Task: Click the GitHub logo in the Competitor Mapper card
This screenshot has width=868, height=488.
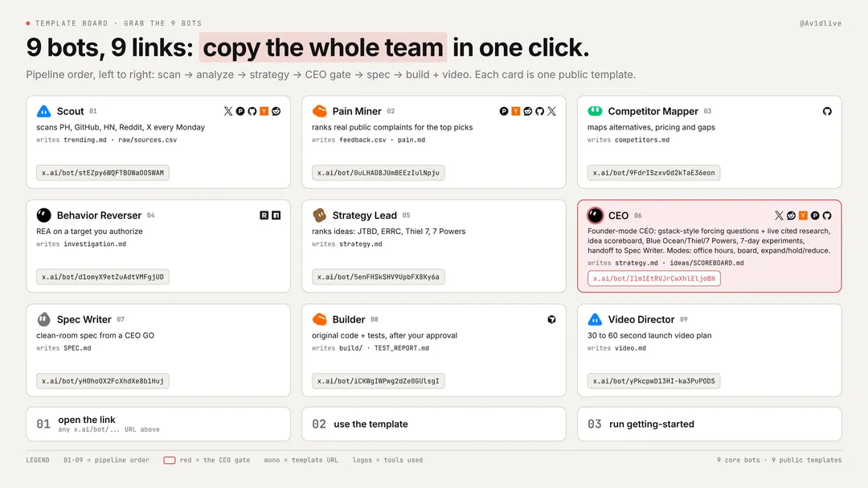Action: click(x=827, y=111)
